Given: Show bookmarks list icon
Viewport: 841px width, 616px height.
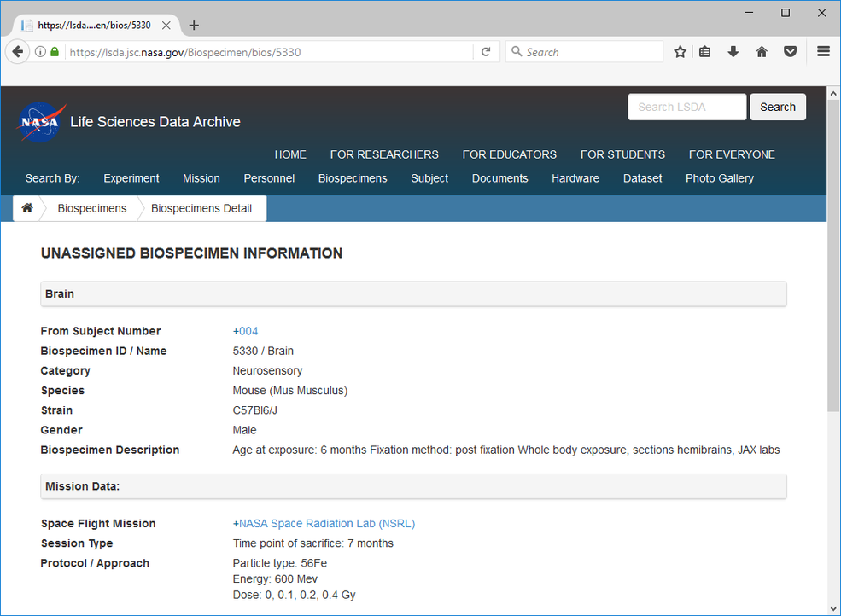Looking at the screenshot, I should (x=704, y=52).
